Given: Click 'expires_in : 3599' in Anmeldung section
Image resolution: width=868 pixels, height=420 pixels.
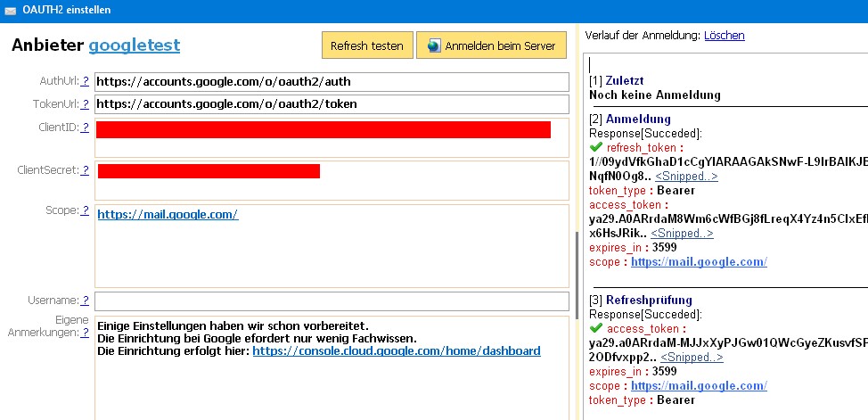Looking at the screenshot, I should (633, 248).
